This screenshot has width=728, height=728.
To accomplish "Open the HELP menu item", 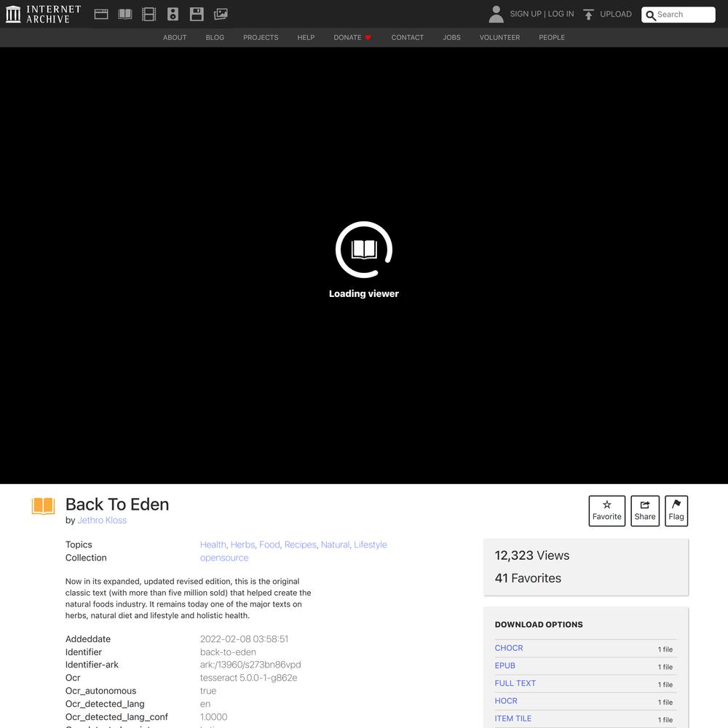I will 306,38.
